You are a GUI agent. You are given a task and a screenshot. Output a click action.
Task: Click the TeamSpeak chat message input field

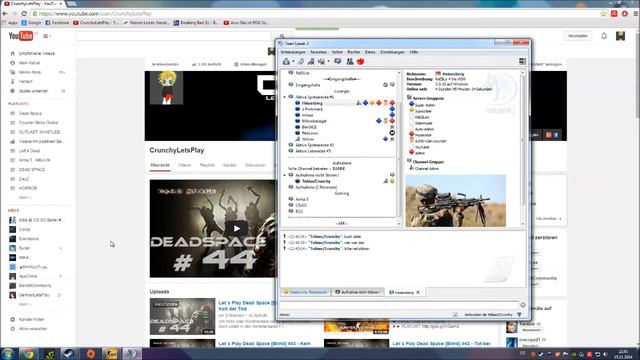[399, 305]
